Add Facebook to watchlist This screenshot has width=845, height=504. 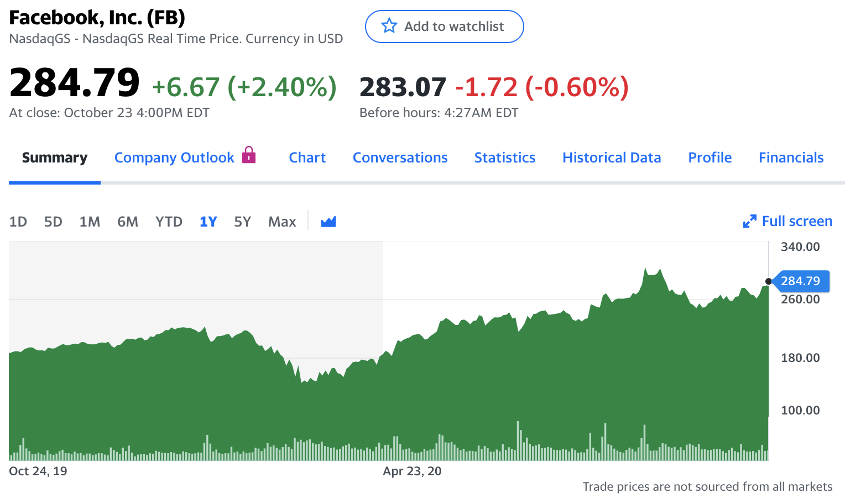(444, 27)
